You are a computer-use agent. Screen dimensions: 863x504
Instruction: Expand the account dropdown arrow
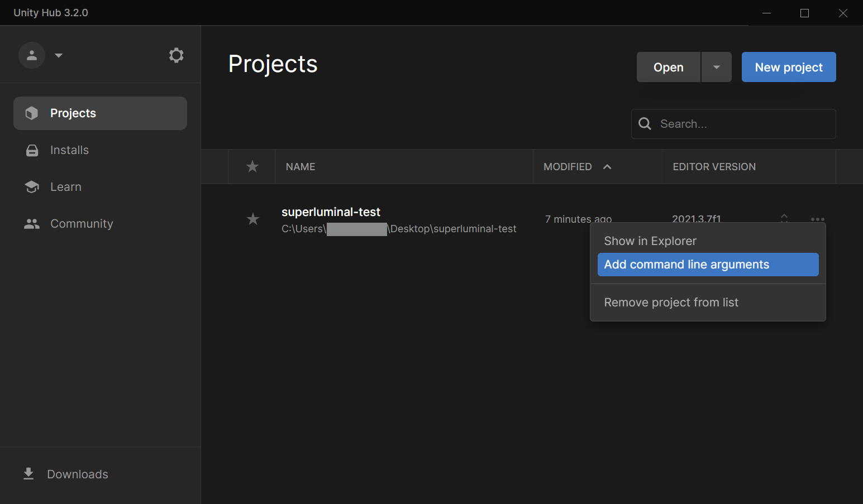coord(59,55)
